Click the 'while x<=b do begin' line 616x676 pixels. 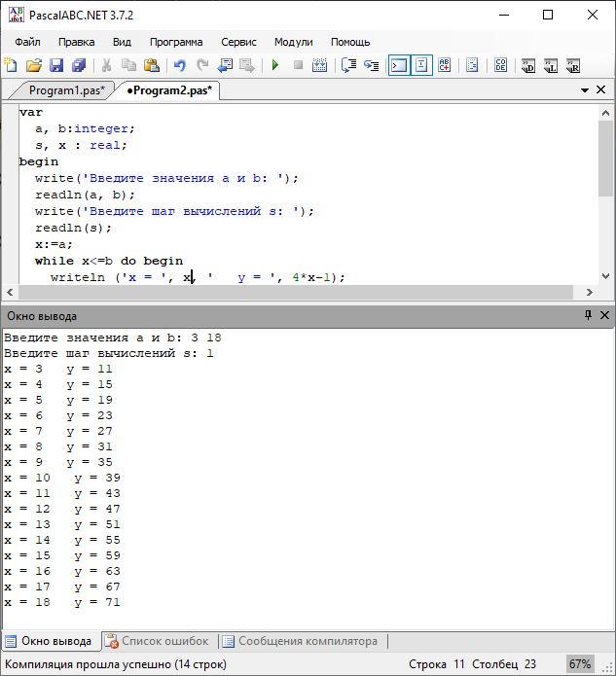pyautogui.click(x=109, y=261)
